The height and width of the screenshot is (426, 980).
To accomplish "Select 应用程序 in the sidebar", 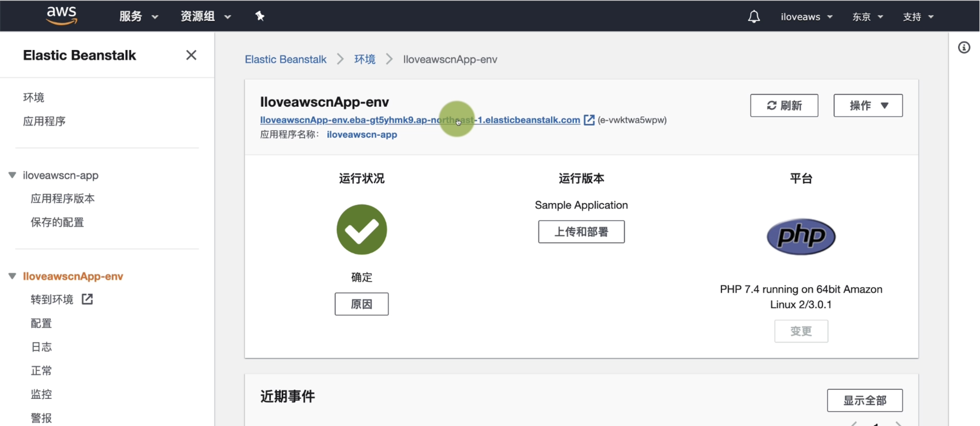I will [x=44, y=122].
